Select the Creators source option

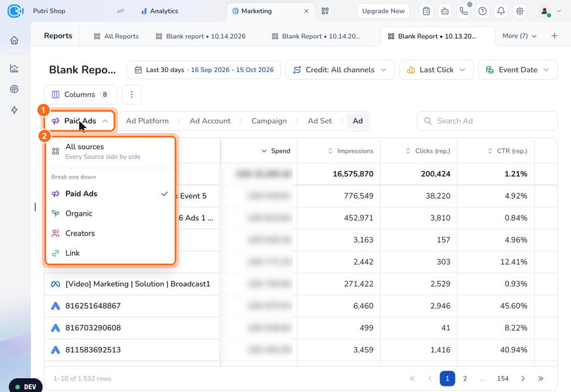coord(110,233)
